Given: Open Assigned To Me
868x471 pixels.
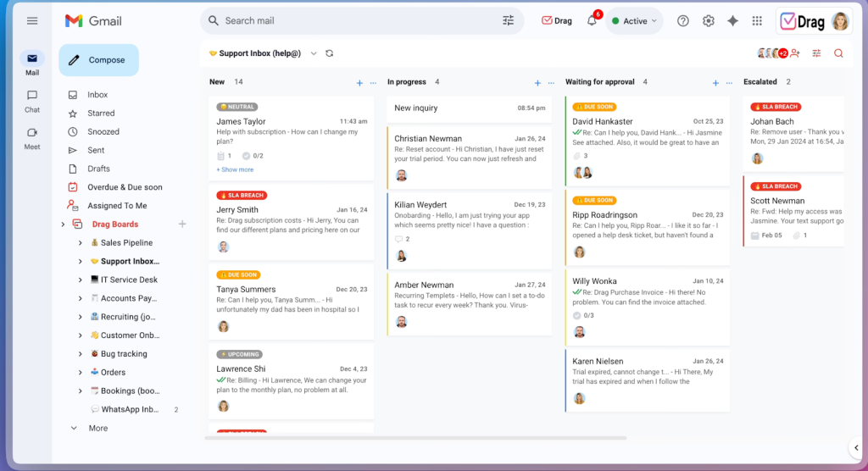Looking at the screenshot, I should (x=117, y=206).
